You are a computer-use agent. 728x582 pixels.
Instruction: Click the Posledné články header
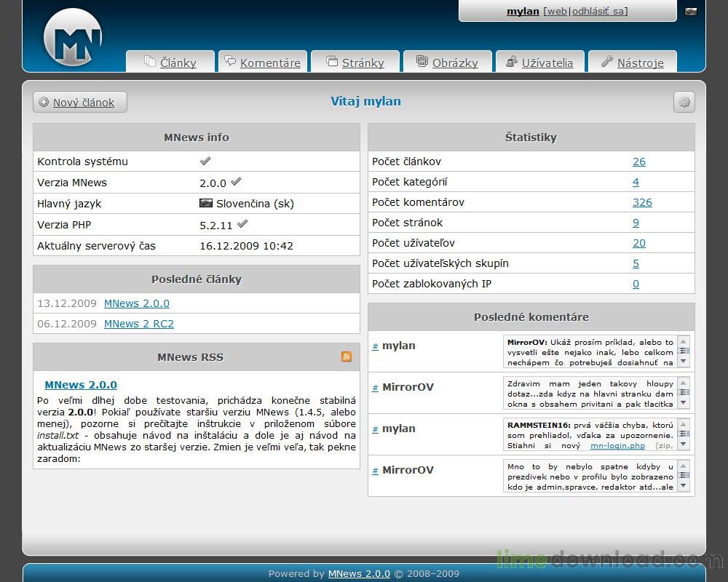pyautogui.click(x=197, y=279)
